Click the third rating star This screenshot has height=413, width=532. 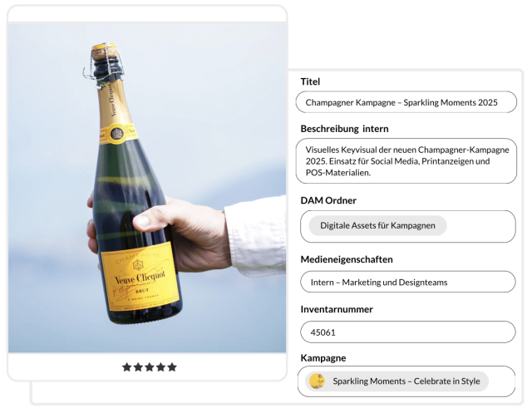(x=150, y=367)
